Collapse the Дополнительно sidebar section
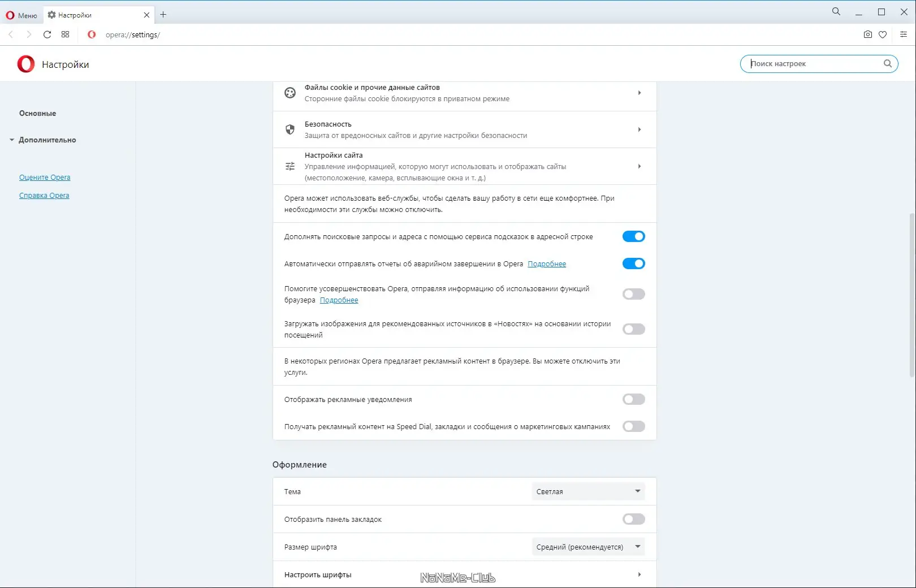 click(x=43, y=140)
